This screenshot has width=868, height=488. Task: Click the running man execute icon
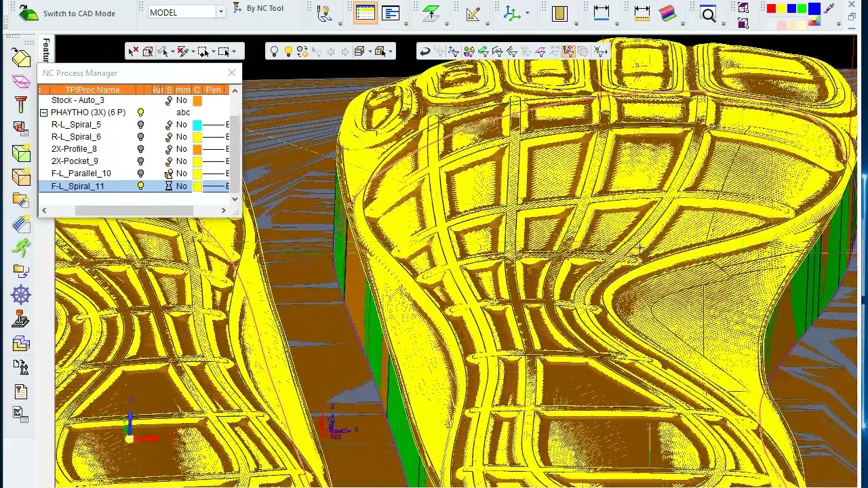21,247
